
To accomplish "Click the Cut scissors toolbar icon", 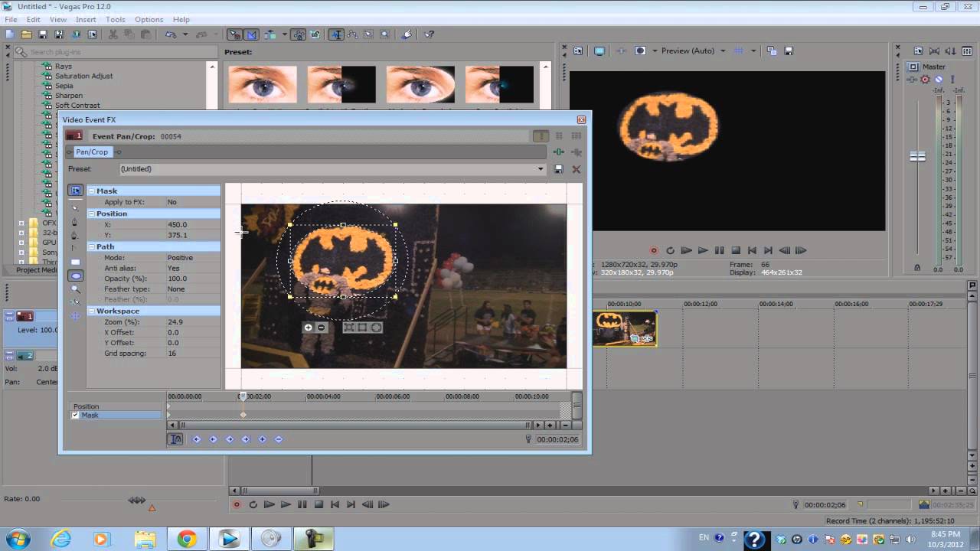I will [x=113, y=34].
